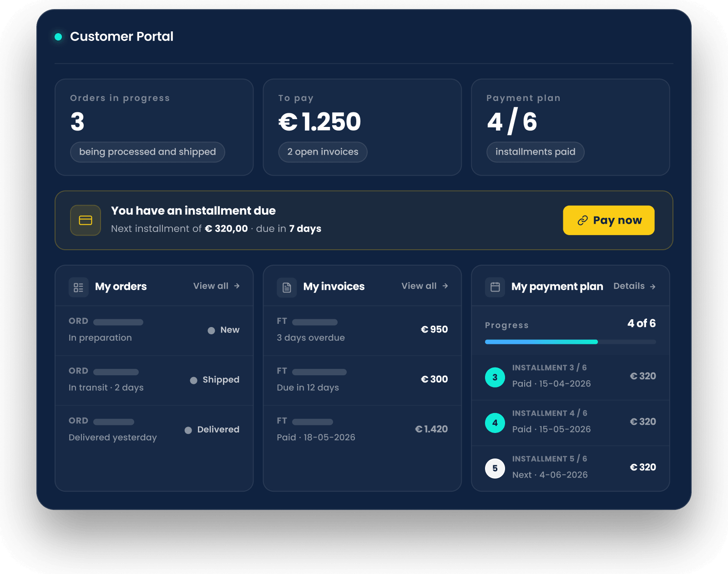728x574 pixels.
Task: Open the order Delivered yesterday
Action: coord(154,430)
